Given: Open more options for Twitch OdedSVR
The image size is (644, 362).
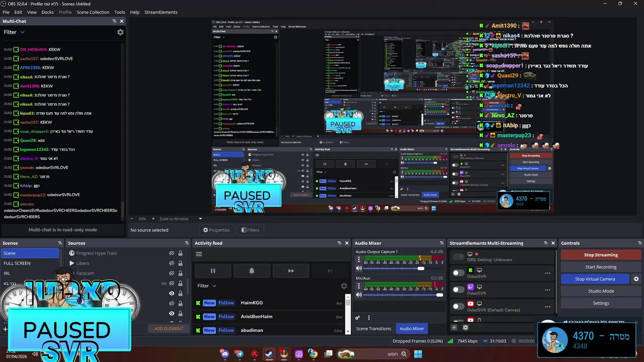Looking at the screenshot, I should pyautogui.click(x=548, y=290).
